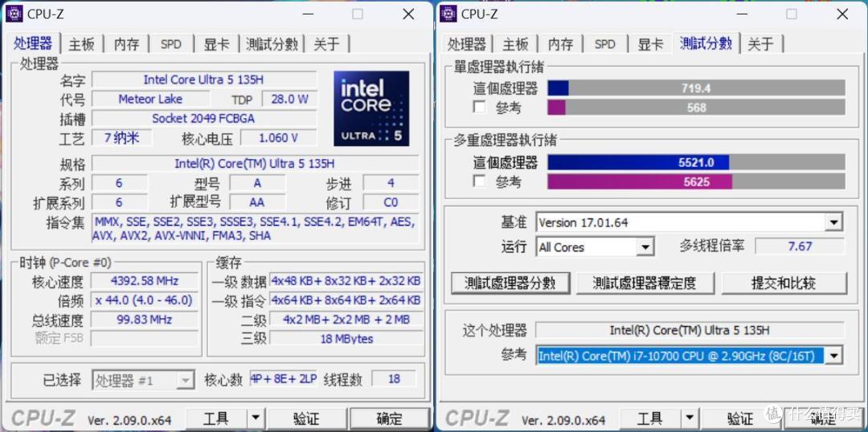Click 总线速度 value 99.83 MHz
Screen dimensions: 868x432
click(144, 319)
